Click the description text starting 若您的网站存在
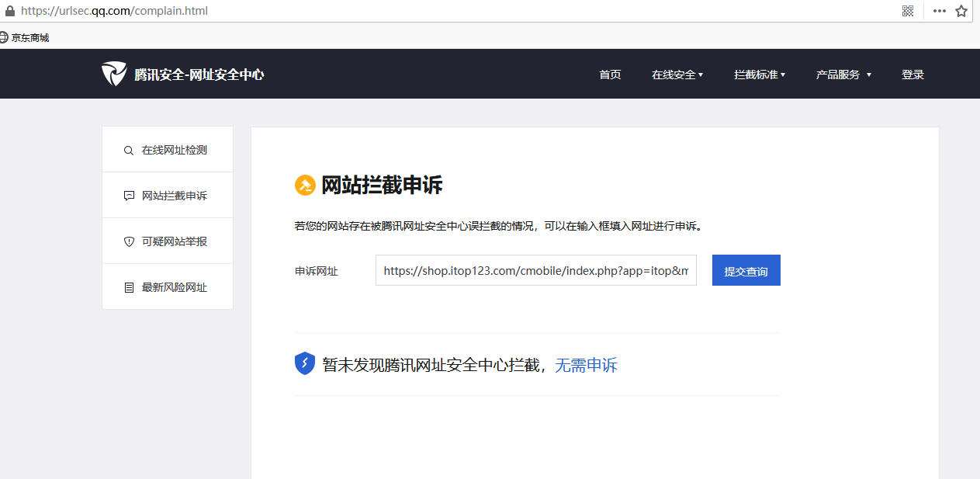980x479 pixels. pos(498,227)
